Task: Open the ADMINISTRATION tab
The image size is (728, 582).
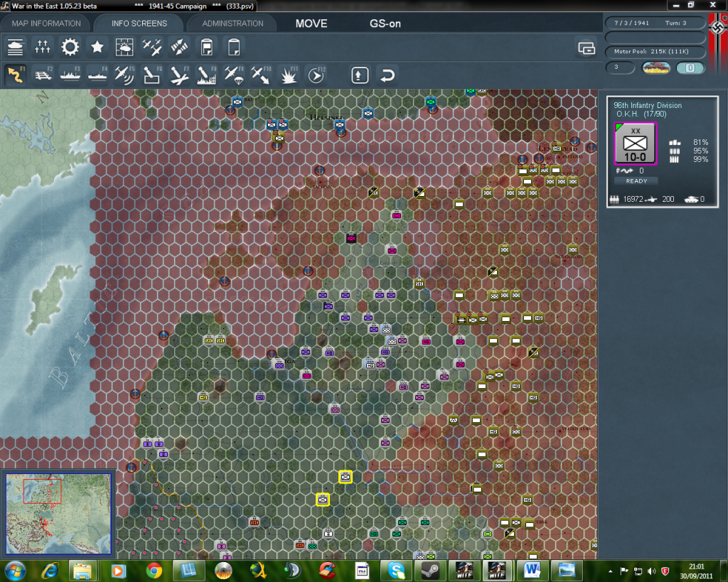Action: [232, 23]
